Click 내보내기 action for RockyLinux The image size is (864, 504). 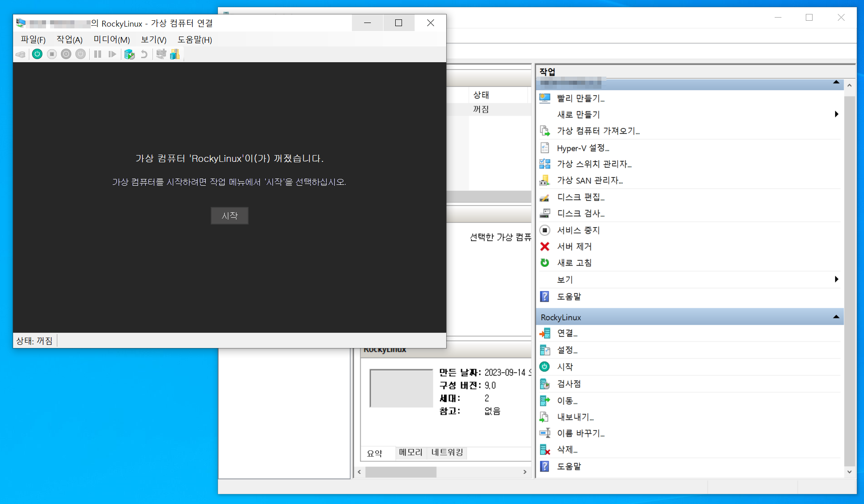pyautogui.click(x=575, y=417)
